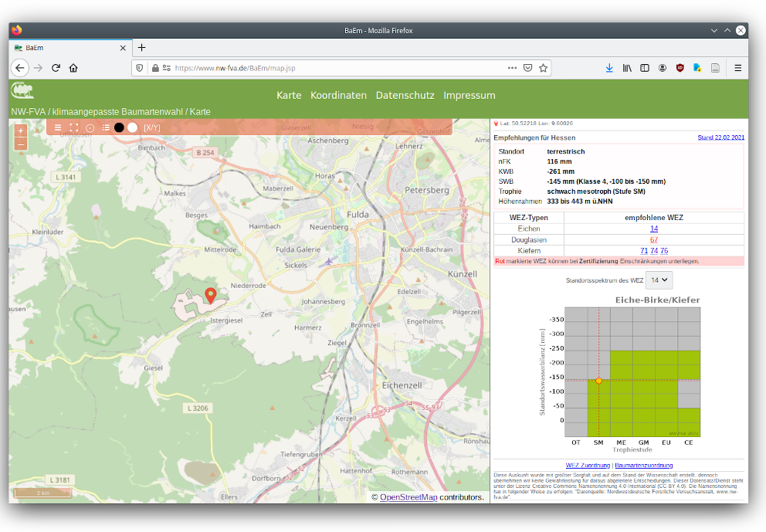The height and width of the screenshot is (532, 766).
Task: Bookmark this page with the star
Action: tap(544, 68)
